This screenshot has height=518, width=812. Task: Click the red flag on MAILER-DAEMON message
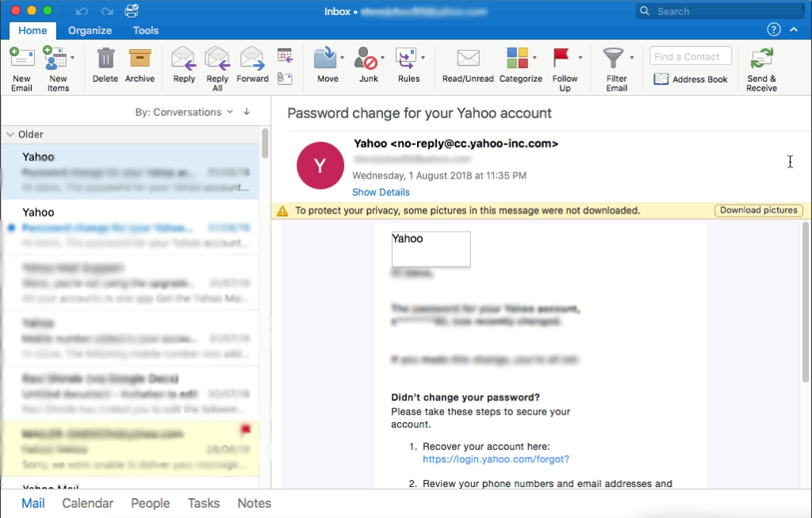point(246,429)
